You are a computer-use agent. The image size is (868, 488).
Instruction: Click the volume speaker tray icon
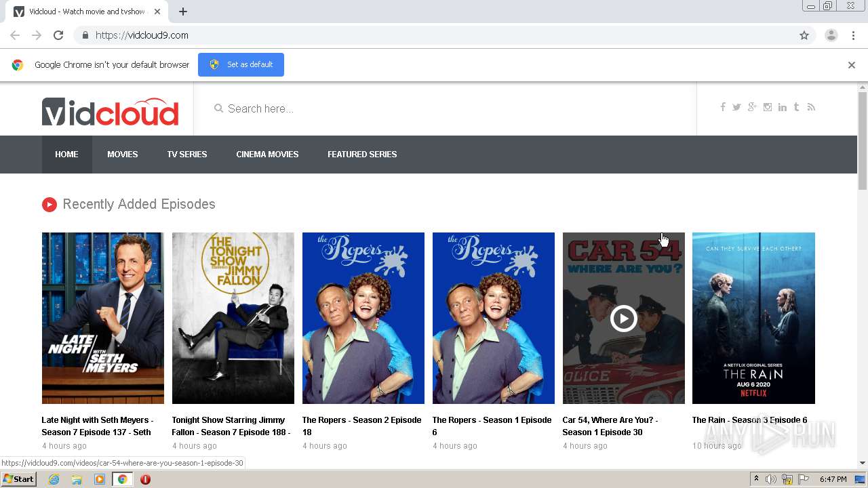coord(771,479)
